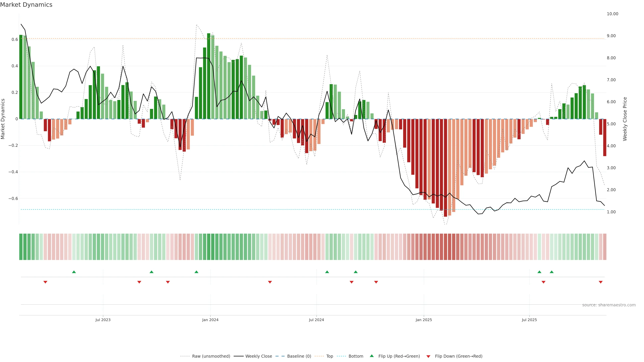Click the last red flip-down marker at far right
Screen dimensions: 644x362
[601, 282]
